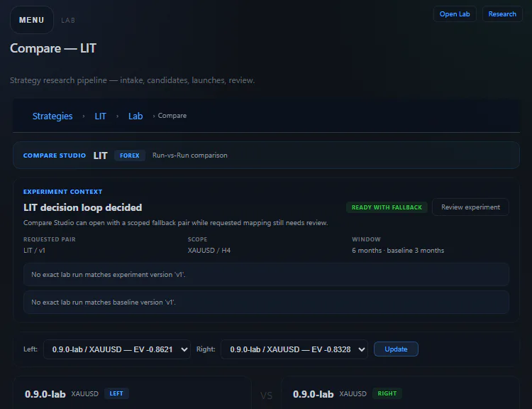Navigate to Lab breadcrumb link

click(135, 116)
